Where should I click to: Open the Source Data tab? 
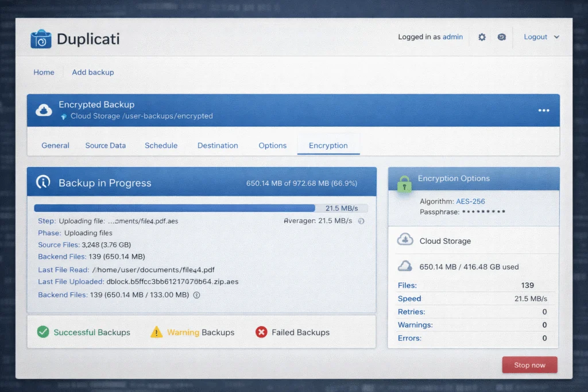tap(106, 145)
